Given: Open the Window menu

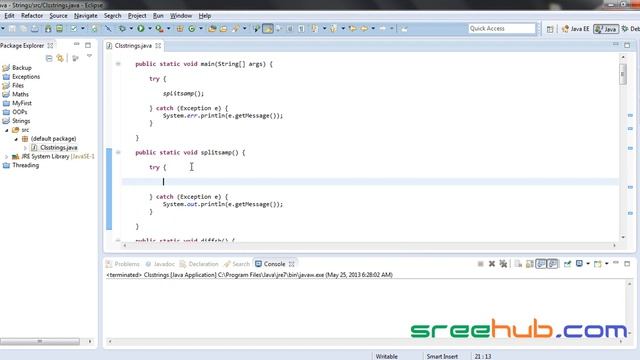Looking at the screenshot, I should point(181,16).
